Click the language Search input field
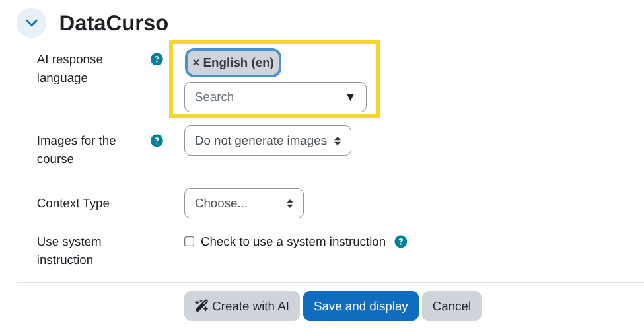Viewport: 644px width, 332px height. pos(264,97)
